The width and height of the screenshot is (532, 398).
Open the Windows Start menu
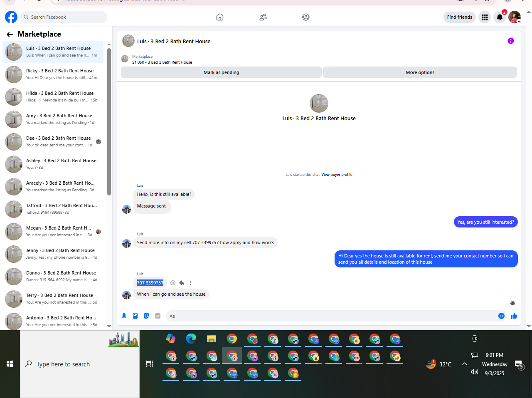point(10,364)
